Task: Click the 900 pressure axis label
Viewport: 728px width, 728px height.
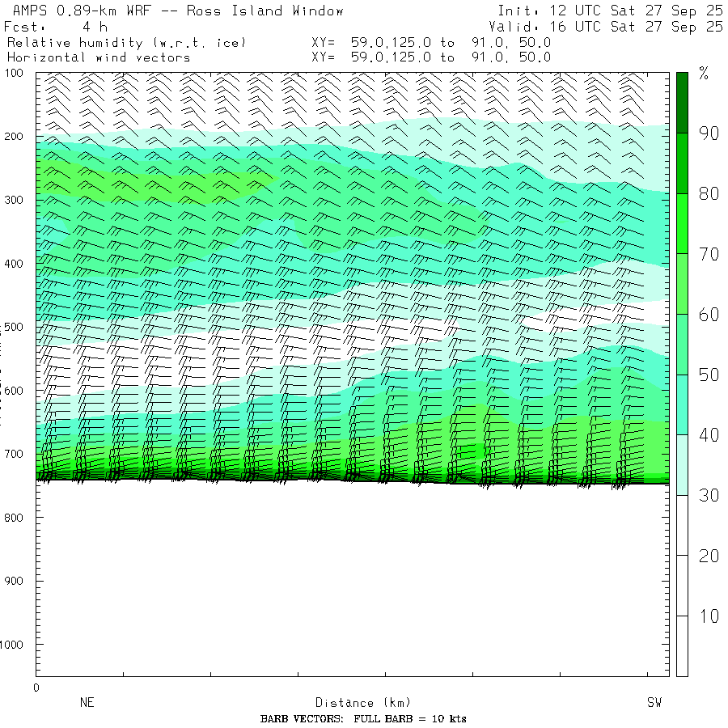Action: coord(14,581)
